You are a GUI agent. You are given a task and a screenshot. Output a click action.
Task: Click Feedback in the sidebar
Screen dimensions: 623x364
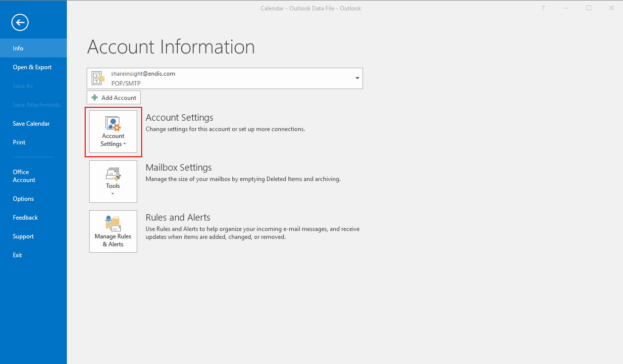click(25, 217)
